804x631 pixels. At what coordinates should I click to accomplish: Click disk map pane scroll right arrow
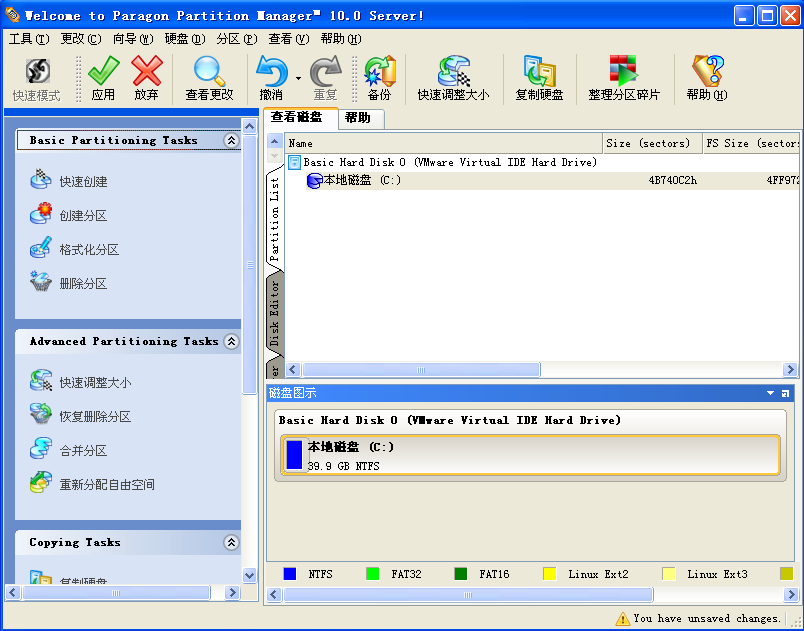click(x=790, y=595)
